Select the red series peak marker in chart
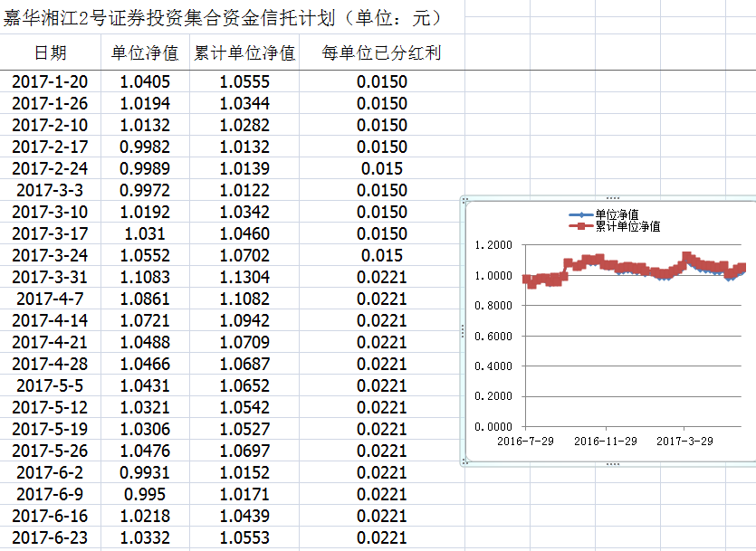Screen dimensions: 756x551 coord(686,256)
